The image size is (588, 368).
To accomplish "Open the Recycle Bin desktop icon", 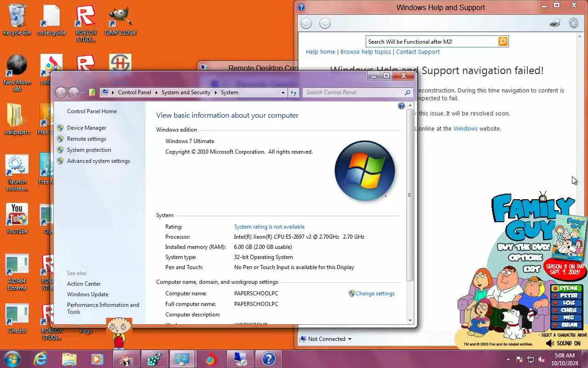I will coord(17,21).
